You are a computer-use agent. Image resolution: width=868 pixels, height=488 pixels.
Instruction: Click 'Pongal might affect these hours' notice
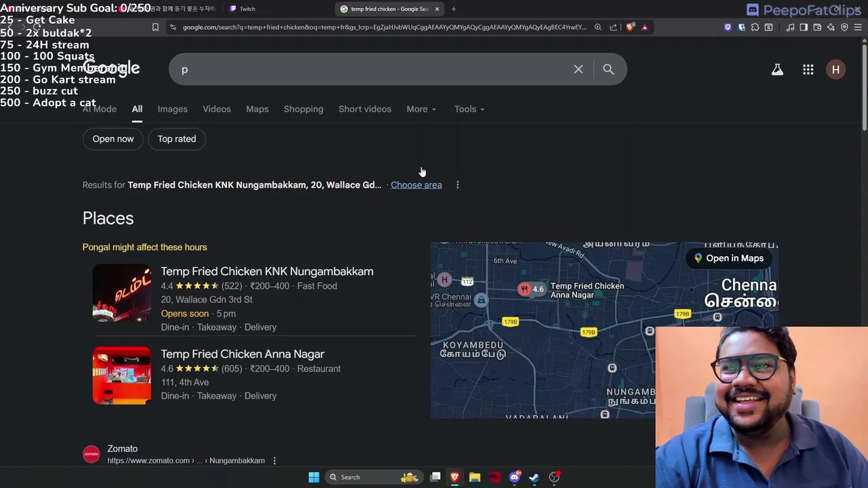[144, 247]
